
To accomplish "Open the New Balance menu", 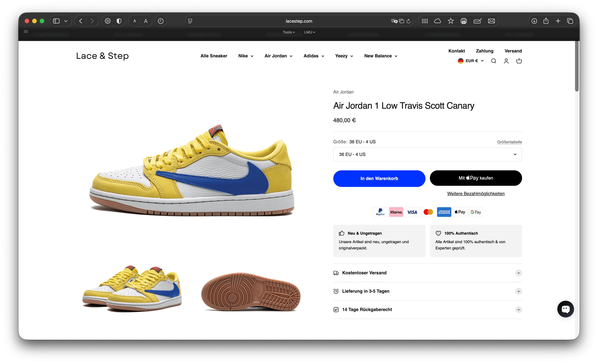I will pos(381,56).
